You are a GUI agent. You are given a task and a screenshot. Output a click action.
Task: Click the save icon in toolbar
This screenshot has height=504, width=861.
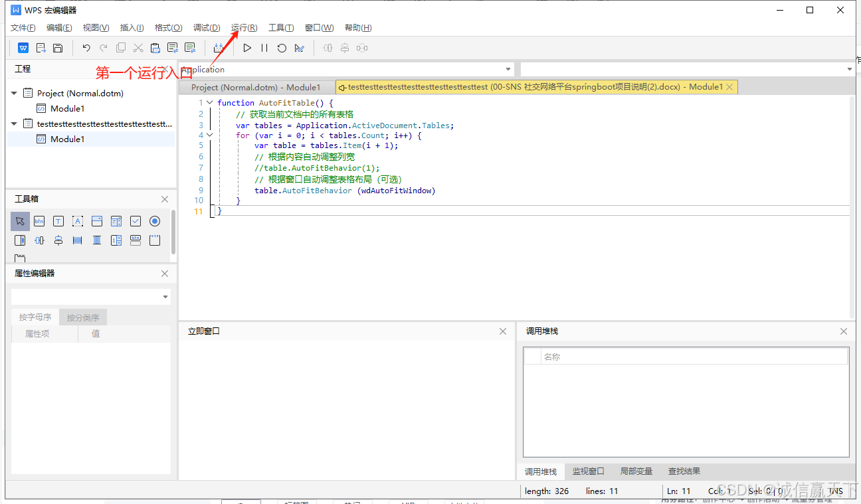tap(58, 48)
